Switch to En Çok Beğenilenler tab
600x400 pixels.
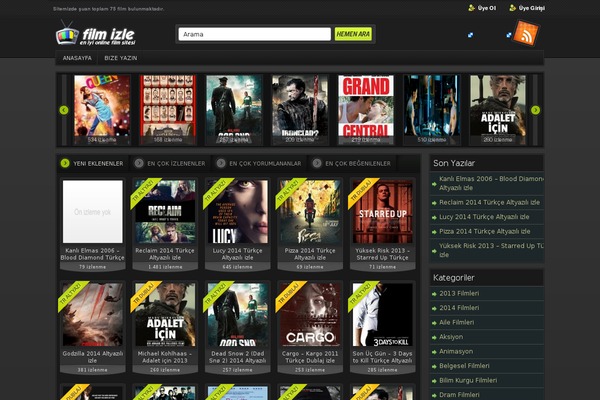[358, 163]
